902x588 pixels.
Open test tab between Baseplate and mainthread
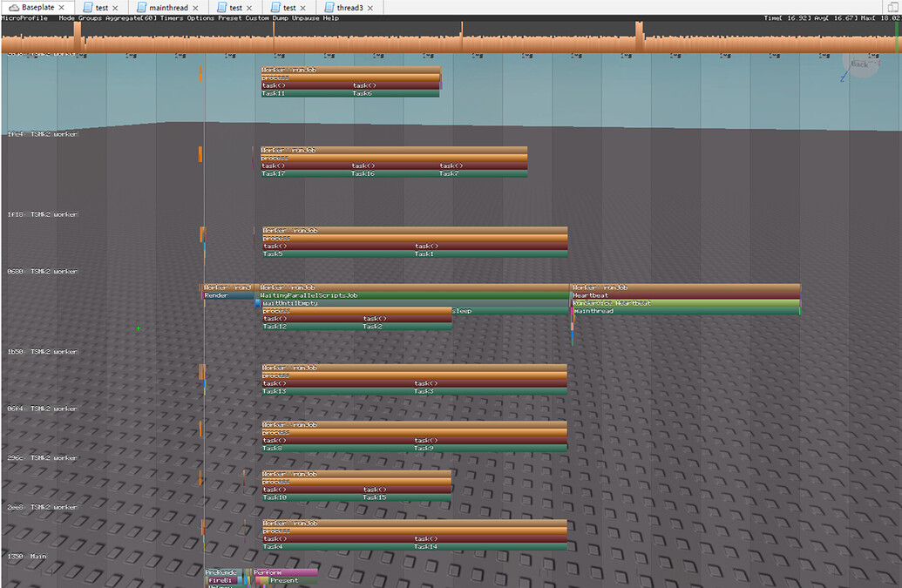(x=101, y=8)
